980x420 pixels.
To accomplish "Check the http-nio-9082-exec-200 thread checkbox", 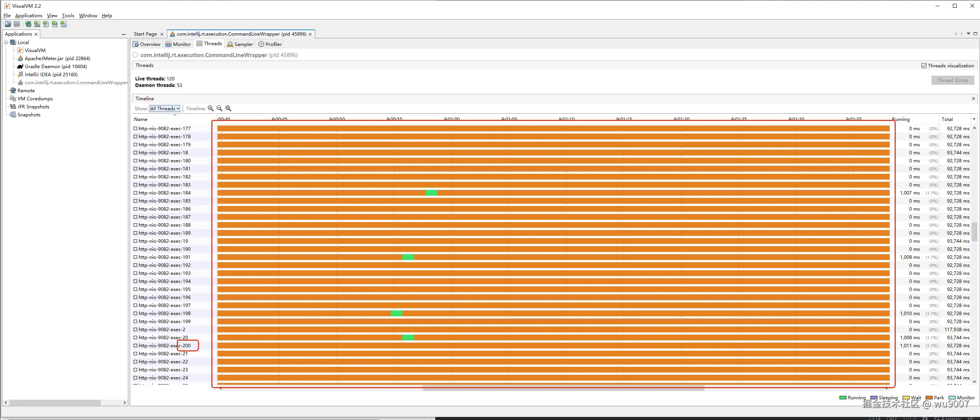I will 135,346.
